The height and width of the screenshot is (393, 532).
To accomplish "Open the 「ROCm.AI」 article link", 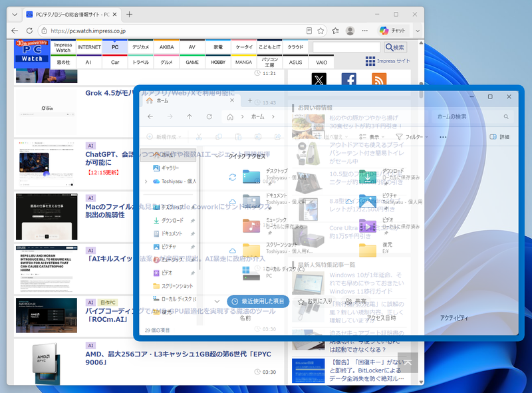I will [x=180, y=315].
